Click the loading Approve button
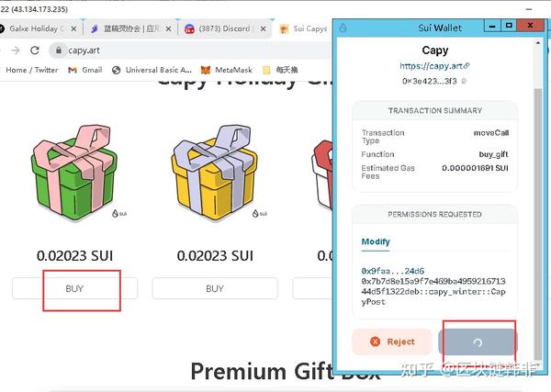This screenshot has height=392, width=551. (x=478, y=342)
